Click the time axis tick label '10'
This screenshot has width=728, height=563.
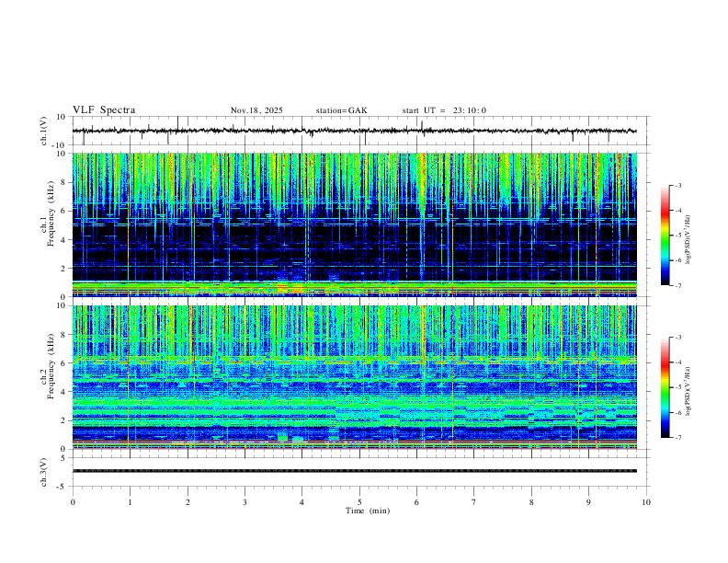[646, 502]
